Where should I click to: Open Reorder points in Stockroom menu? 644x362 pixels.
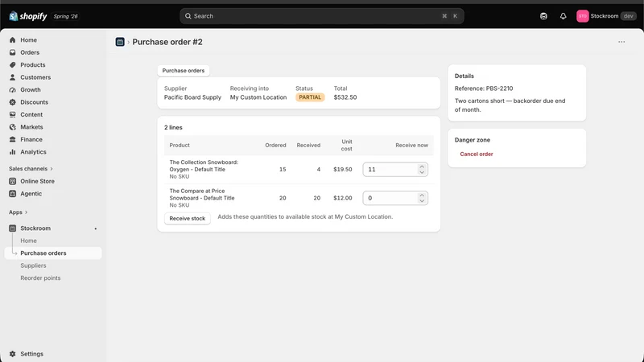click(40, 278)
